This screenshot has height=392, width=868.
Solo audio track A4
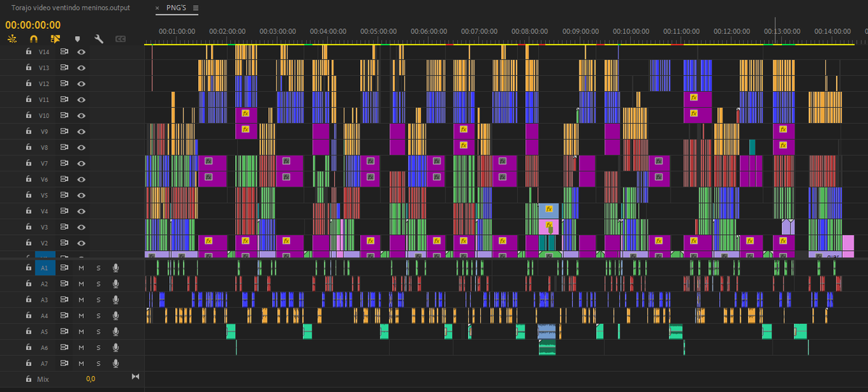pyautogui.click(x=98, y=315)
